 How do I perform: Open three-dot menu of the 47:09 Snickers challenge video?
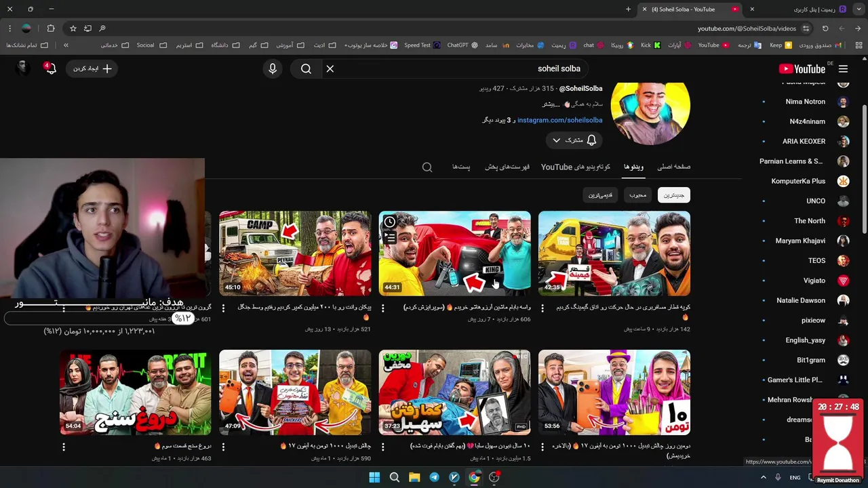[223, 447]
